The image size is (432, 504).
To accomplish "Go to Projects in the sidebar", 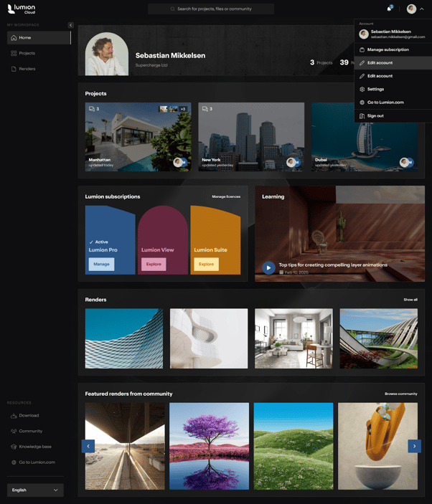I will coord(27,53).
